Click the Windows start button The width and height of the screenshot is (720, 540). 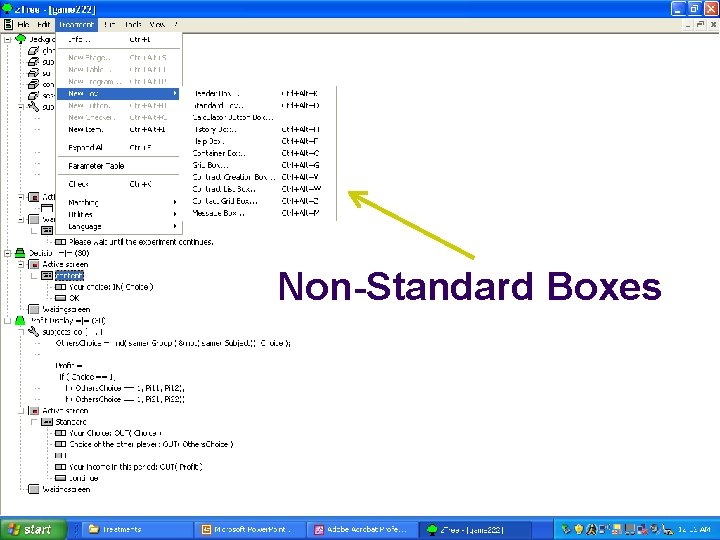tap(33, 529)
